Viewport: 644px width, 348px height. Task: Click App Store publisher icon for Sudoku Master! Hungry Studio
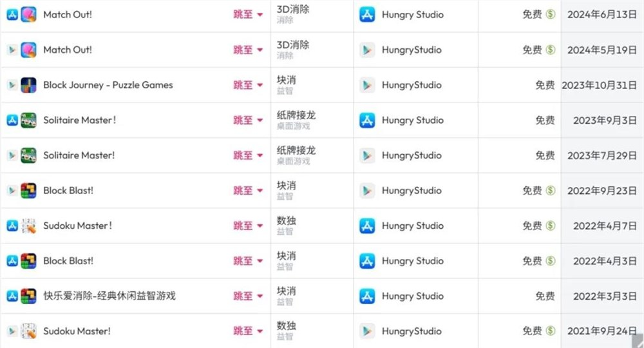click(367, 226)
